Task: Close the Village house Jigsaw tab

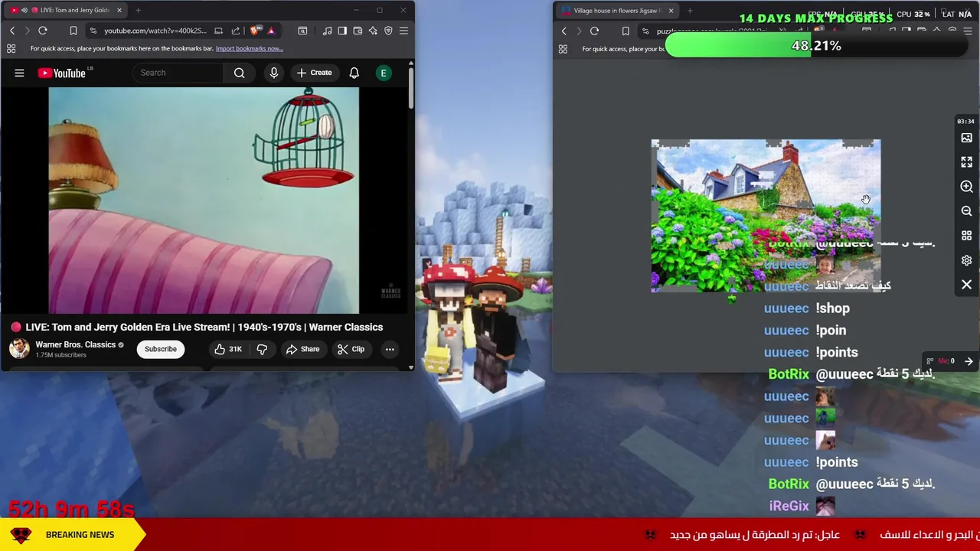Action: pyautogui.click(x=671, y=11)
